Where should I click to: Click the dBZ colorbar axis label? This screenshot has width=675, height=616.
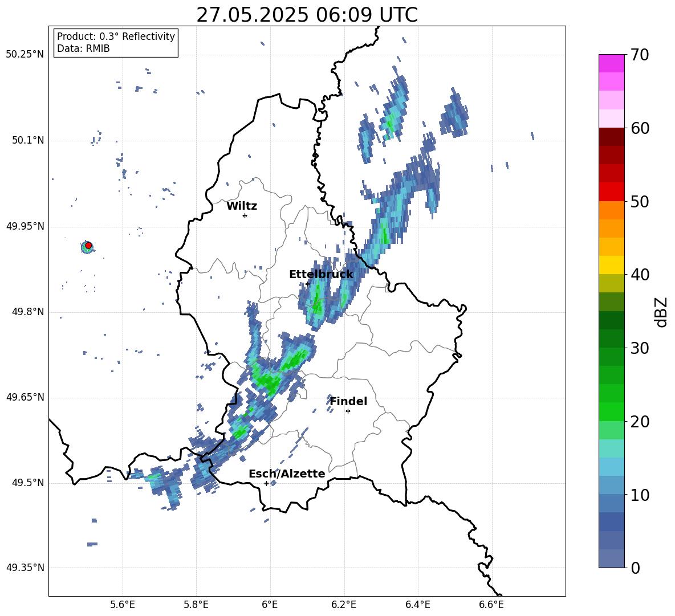click(661, 312)
